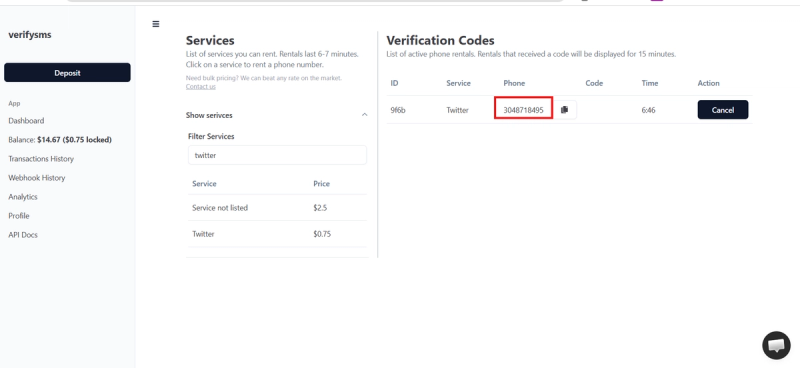Open API Docs link in sidebar

tap(23, 235)
